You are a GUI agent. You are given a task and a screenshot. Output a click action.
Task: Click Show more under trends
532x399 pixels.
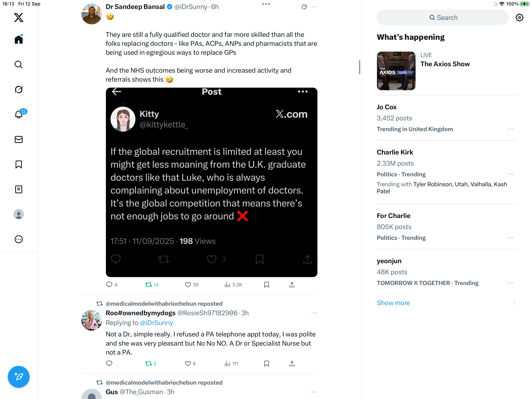pos(393,303)
